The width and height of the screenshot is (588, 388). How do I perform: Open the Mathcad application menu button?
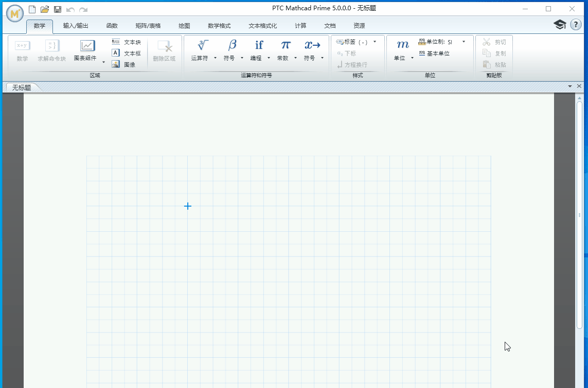(x=15, y=14)
